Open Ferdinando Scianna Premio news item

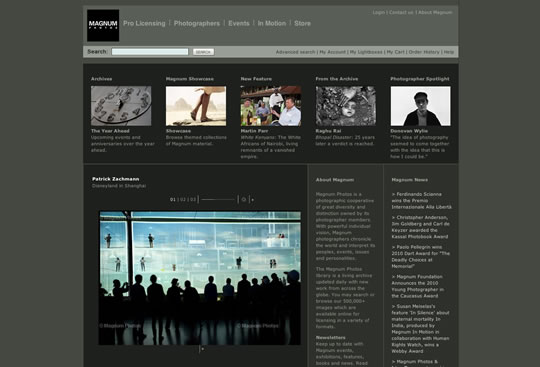(422, 201)
